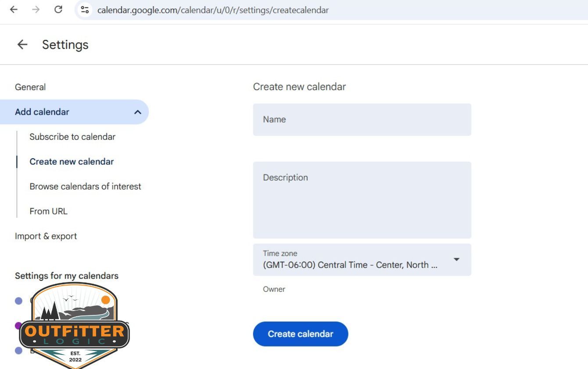Open the site information icon in address bar
Screen dimensions: 588x369
click(x=84, y=10)
